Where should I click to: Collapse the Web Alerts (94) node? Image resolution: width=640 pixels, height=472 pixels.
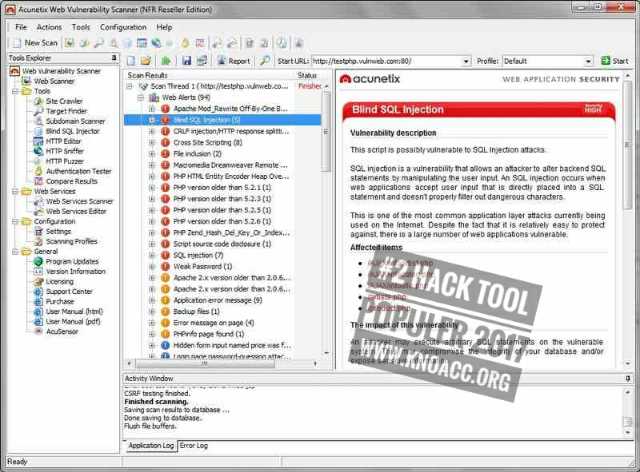coord(141,98)
